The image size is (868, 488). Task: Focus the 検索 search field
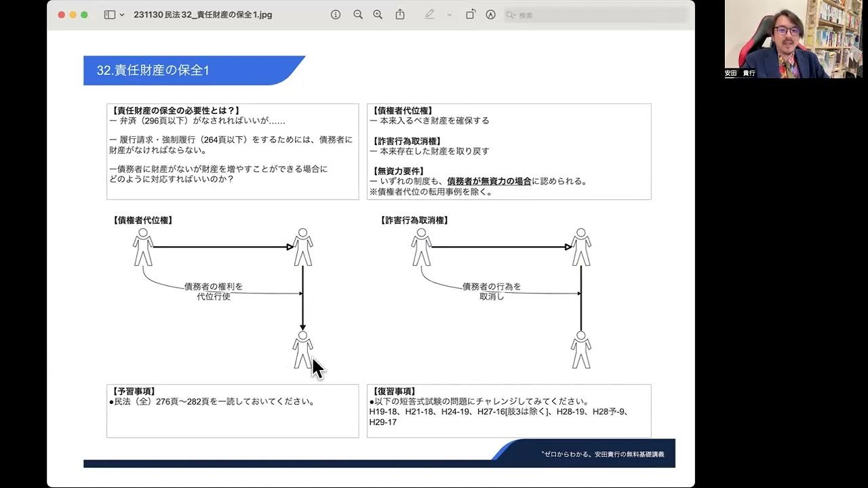point(595,15)
